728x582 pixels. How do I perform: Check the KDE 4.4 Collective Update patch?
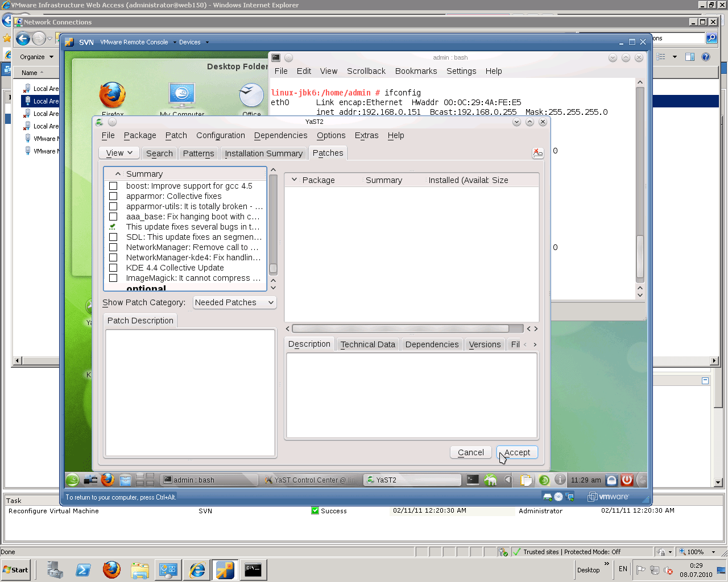[113, 268]
